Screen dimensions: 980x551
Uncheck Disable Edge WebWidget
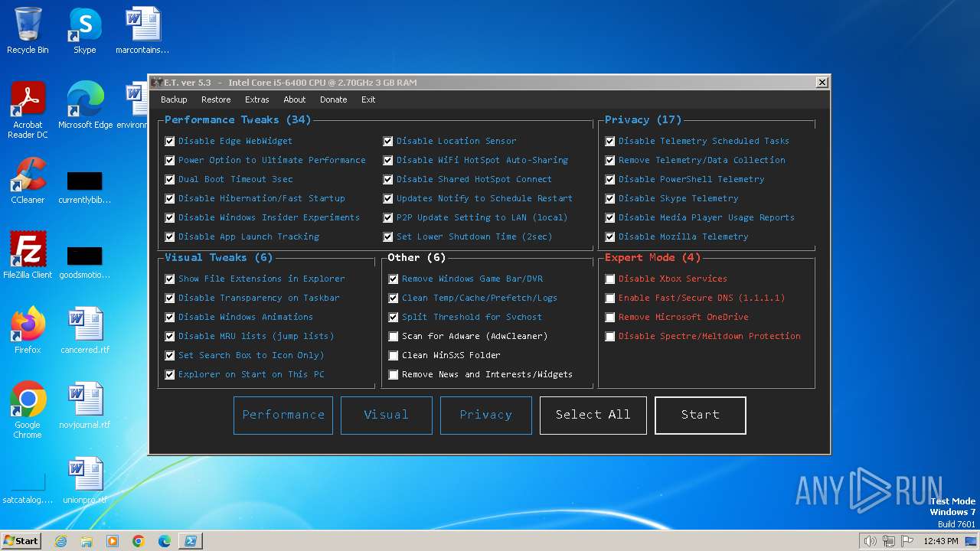pos(170,141)
